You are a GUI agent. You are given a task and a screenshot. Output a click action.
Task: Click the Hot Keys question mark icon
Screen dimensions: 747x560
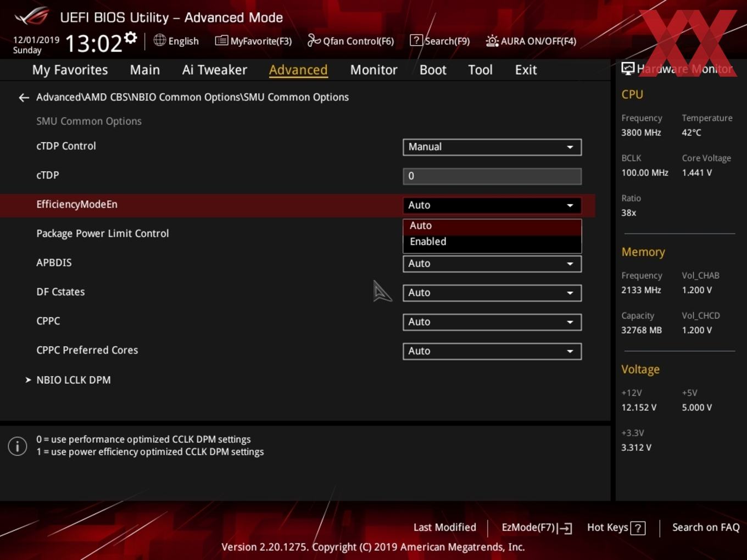(638, 528)
